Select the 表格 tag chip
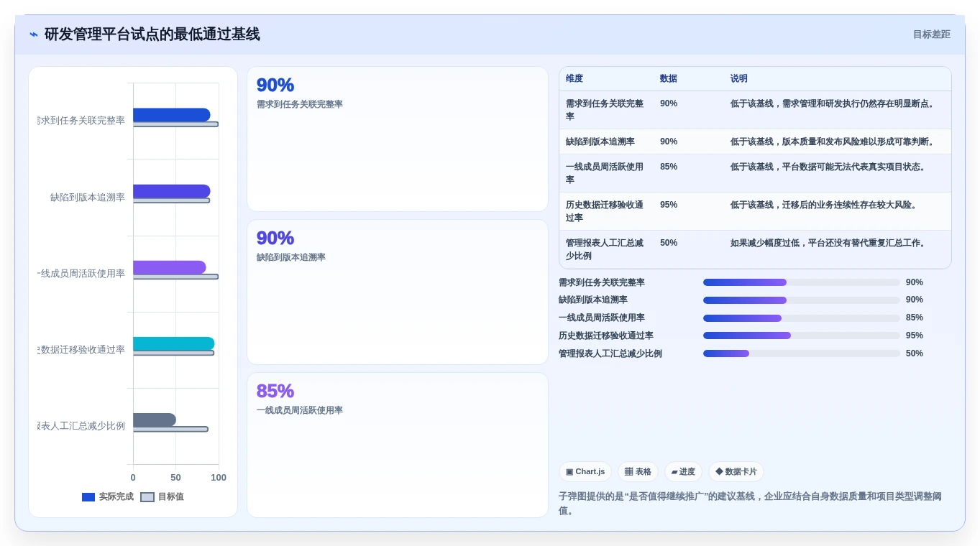Viewport: 980px width, 546px height. [x=638, y=472]
